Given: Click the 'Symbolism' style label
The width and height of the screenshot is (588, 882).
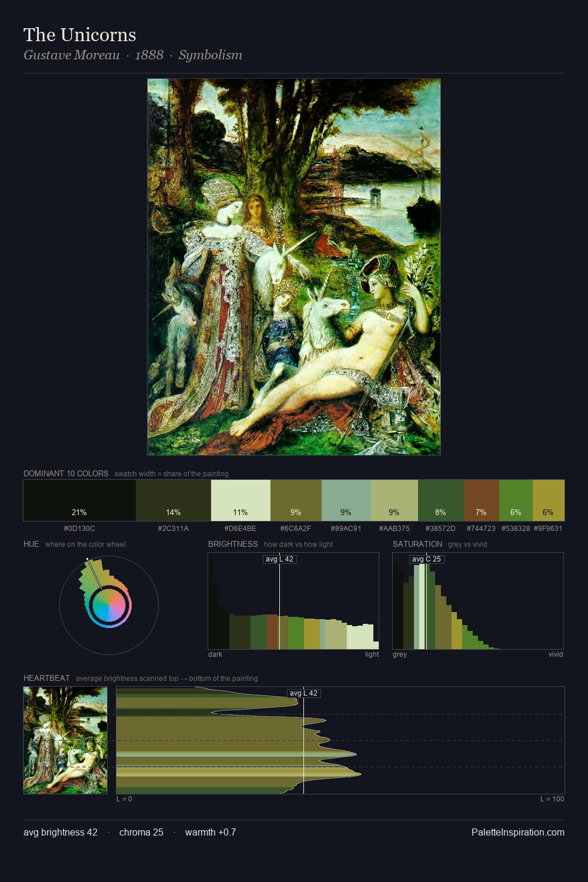Looking at the screenshot, I should [211, 55].
